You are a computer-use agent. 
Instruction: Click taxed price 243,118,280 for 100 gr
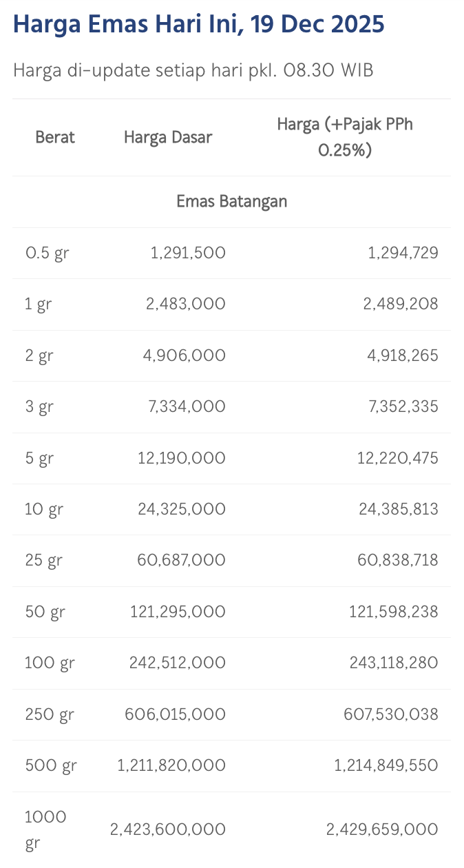394,663
